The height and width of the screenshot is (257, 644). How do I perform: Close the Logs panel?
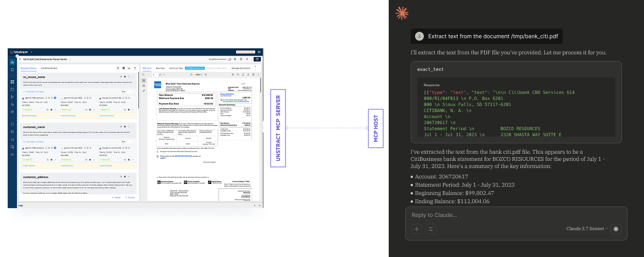(260, 205)
